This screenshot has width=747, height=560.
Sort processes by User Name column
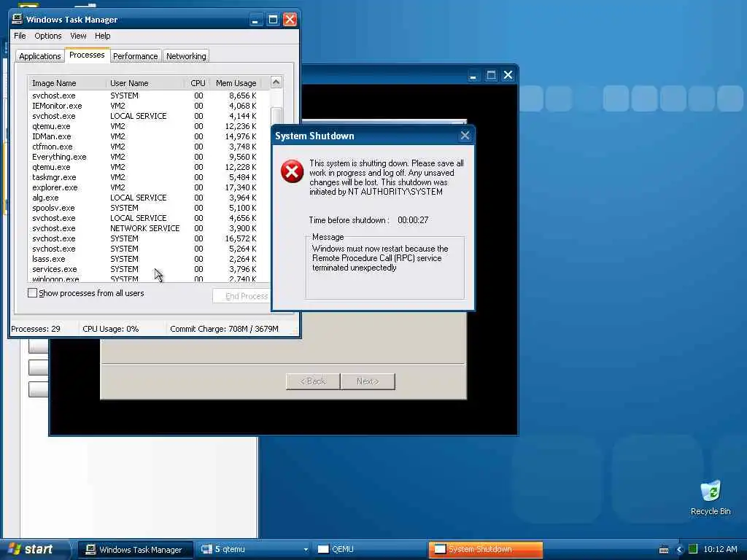pos(145,83)
